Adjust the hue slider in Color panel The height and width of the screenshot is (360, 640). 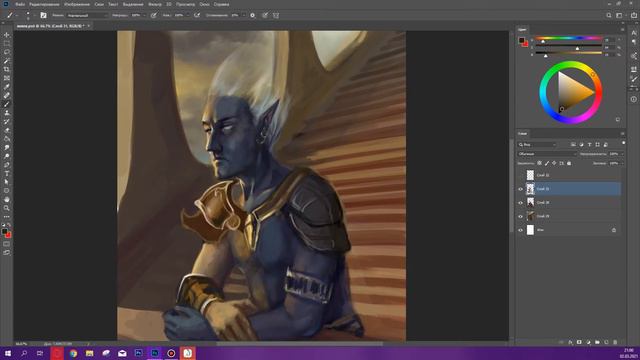(x=569, y=38)
